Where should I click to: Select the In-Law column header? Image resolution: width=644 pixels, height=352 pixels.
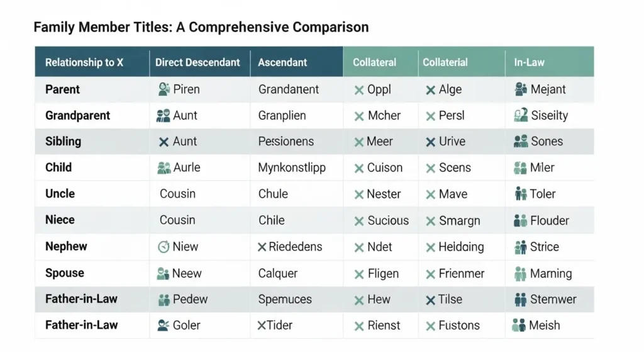[529, 62]
